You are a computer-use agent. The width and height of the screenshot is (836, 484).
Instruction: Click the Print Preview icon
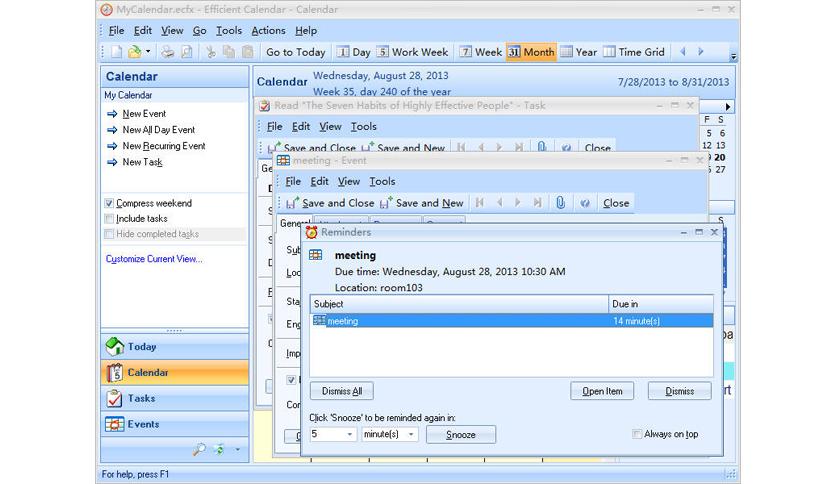pos(187,52)
